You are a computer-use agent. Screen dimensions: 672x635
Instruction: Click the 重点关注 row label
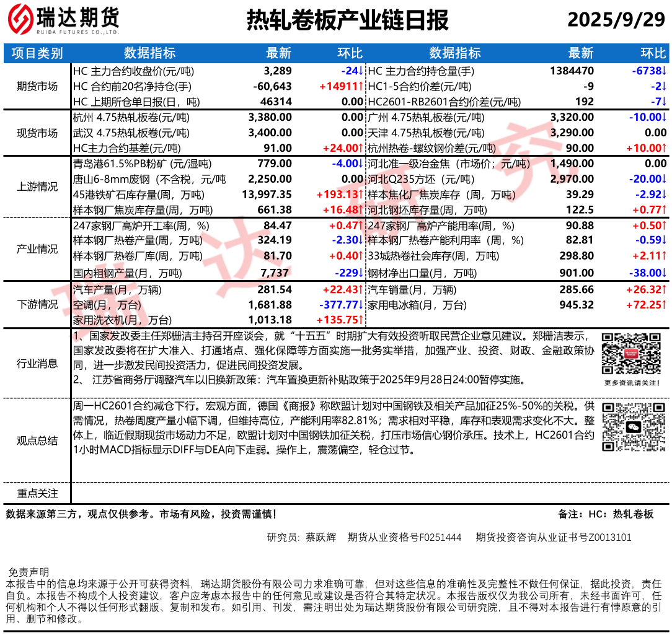37,493
